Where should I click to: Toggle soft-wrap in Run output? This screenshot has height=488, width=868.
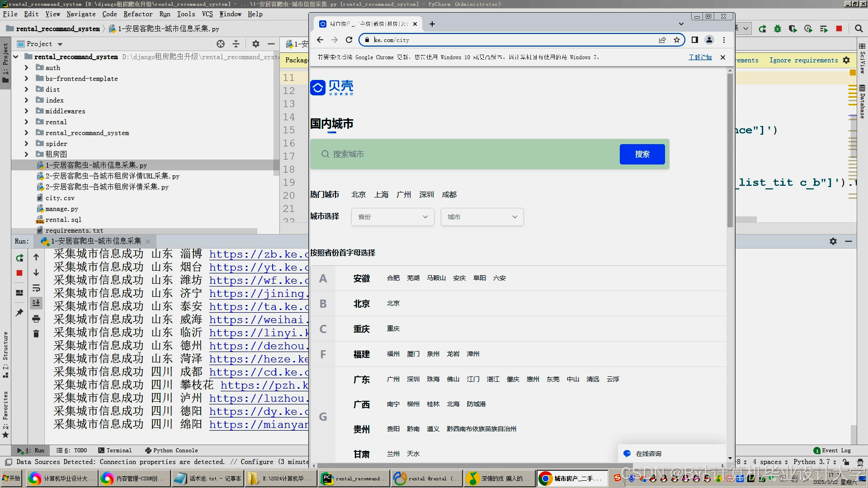(x=36, y=288)
